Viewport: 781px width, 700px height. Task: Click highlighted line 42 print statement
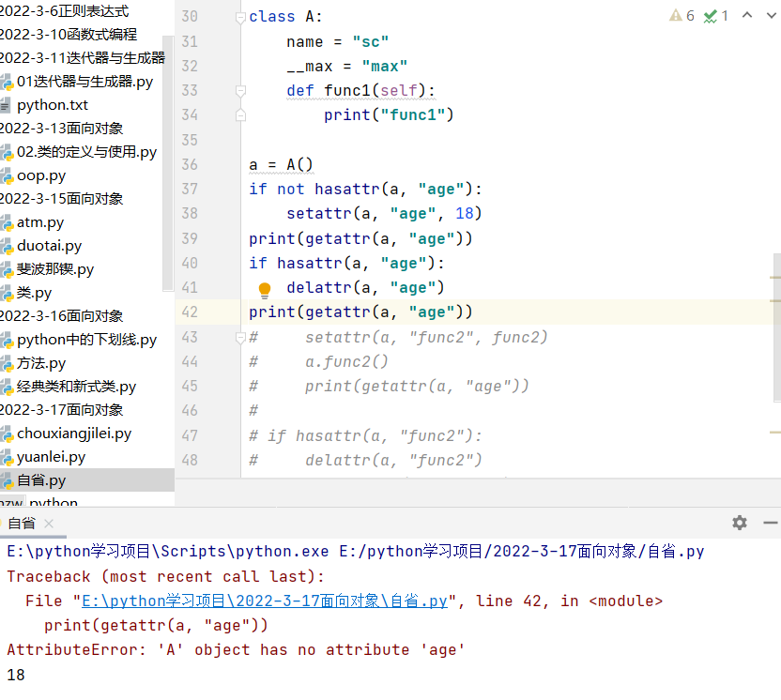tap(360, 312)
